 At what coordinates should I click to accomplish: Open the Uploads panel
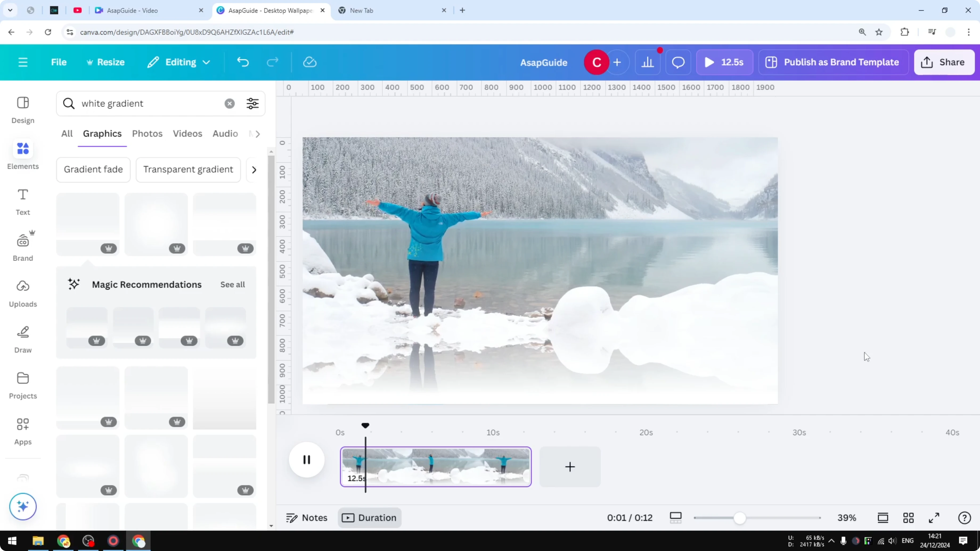tap(22, 293)
